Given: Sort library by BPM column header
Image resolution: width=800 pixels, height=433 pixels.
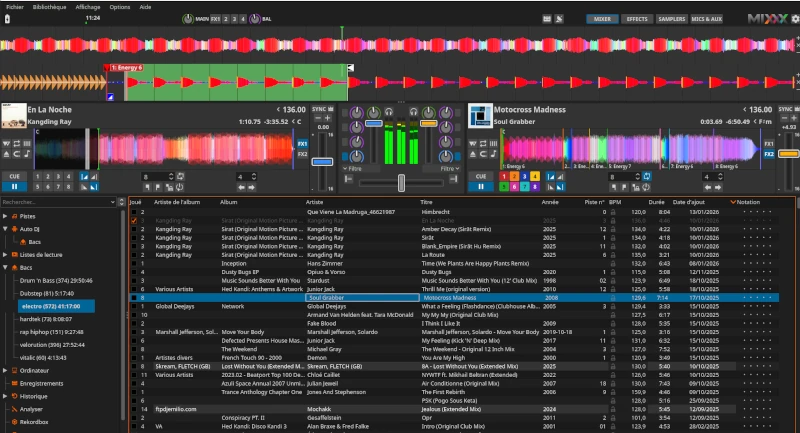Looking at the screenshot, I should [x=615, y=202].
